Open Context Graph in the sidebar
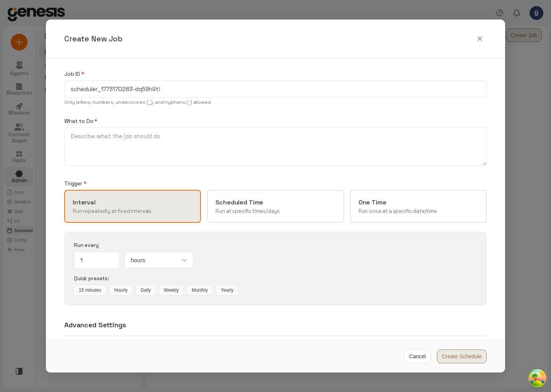This screenshot has width=551, height=392. click(x=19, y=133)
